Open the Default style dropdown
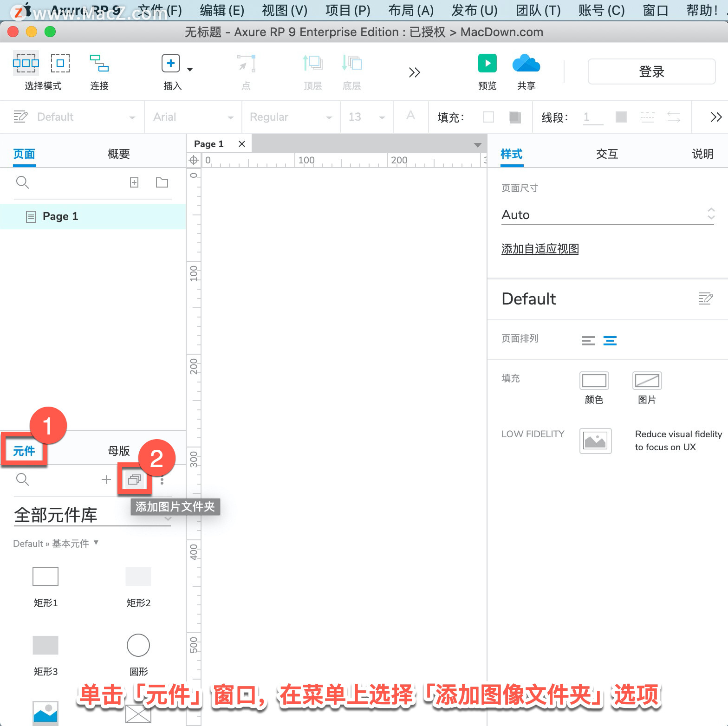Screen dimensions: 728x726 point(86,117)
